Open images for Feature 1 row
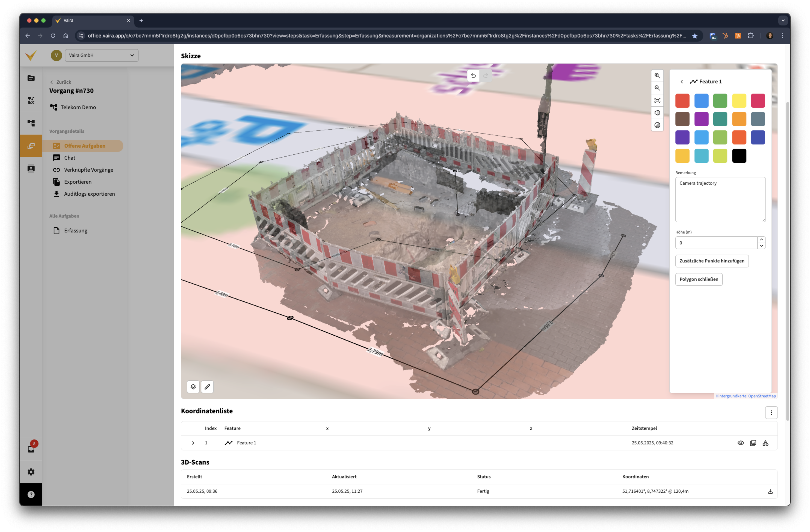Screen dimensions: 810x532 [x=753, y=443]
